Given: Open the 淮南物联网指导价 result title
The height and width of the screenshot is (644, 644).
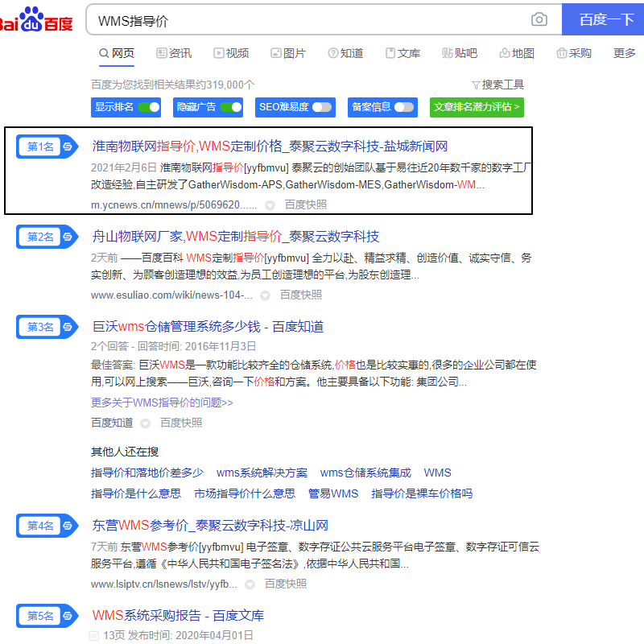Looking at the screenshot, I should (x=270, y=147).
